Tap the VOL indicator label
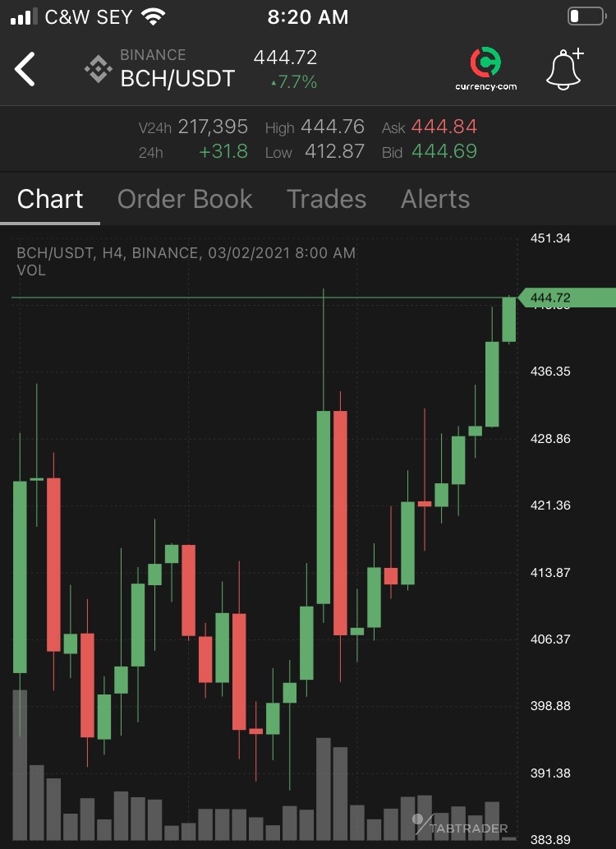 (31, 270)
